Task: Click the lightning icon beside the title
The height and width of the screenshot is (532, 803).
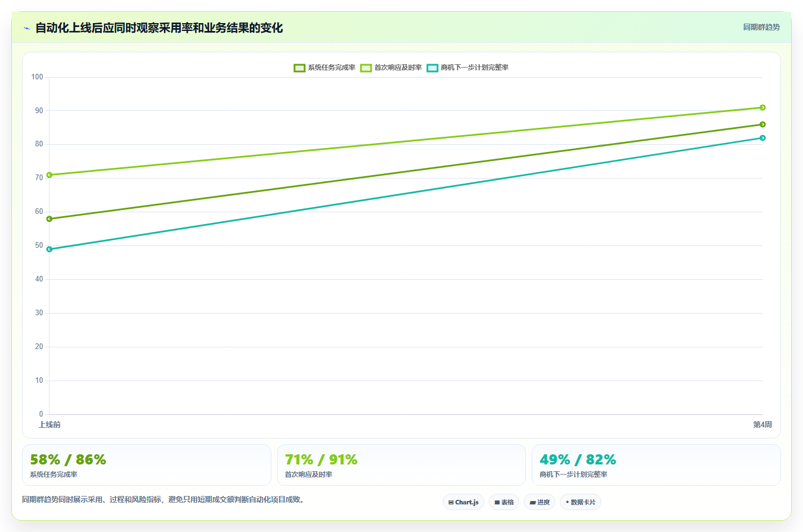Action: click(x=26, y=28)
